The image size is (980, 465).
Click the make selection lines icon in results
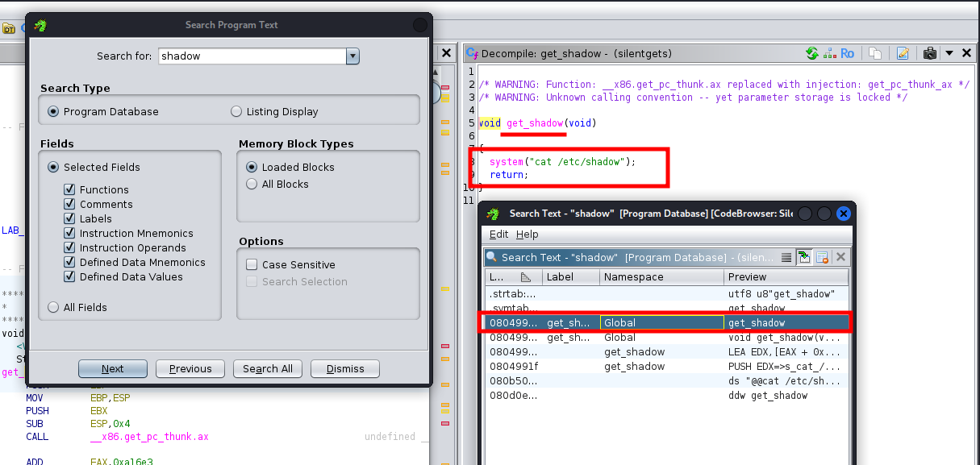(786, 257)
